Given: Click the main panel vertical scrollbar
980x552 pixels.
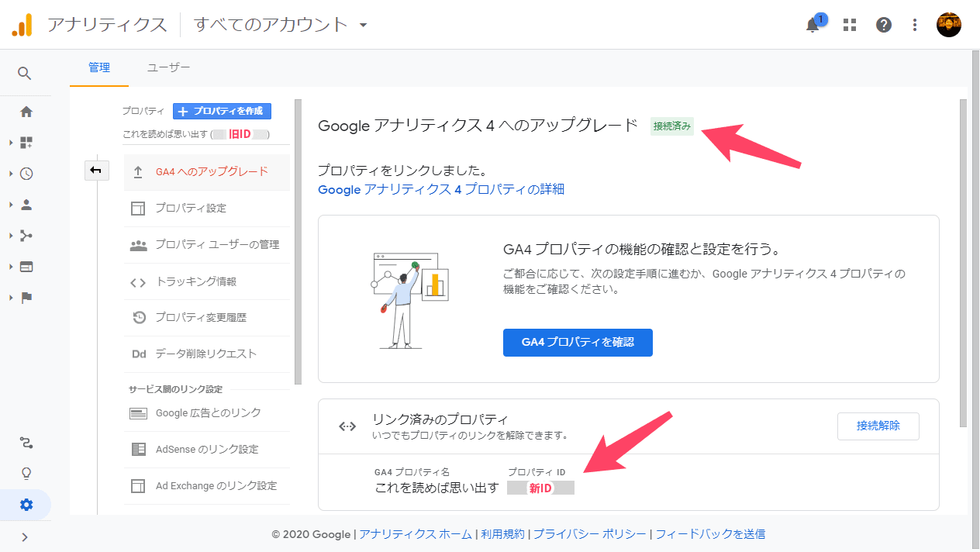Looking at the screenshot, I should pyautogui.click(x=963, y=263).
